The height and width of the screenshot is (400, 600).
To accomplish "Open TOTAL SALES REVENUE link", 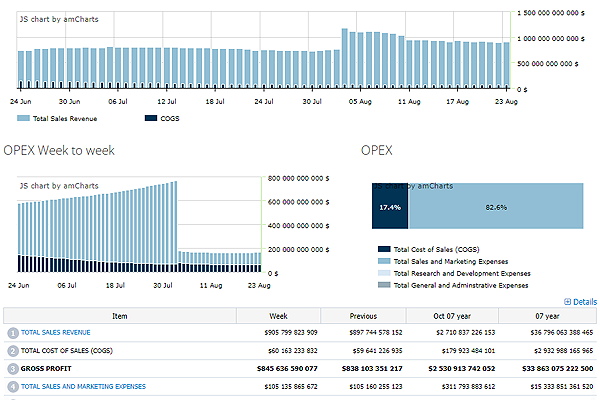I will (56, 332).
